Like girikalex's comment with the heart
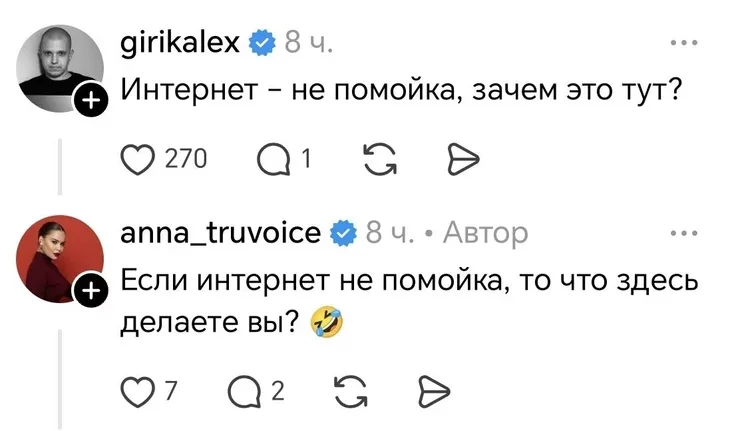 [137, 157]
